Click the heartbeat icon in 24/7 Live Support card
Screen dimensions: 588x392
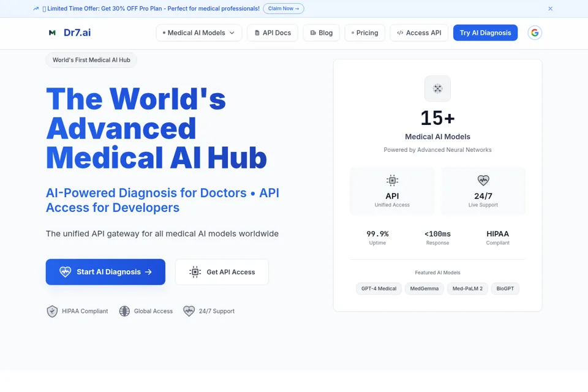(483, 181)
